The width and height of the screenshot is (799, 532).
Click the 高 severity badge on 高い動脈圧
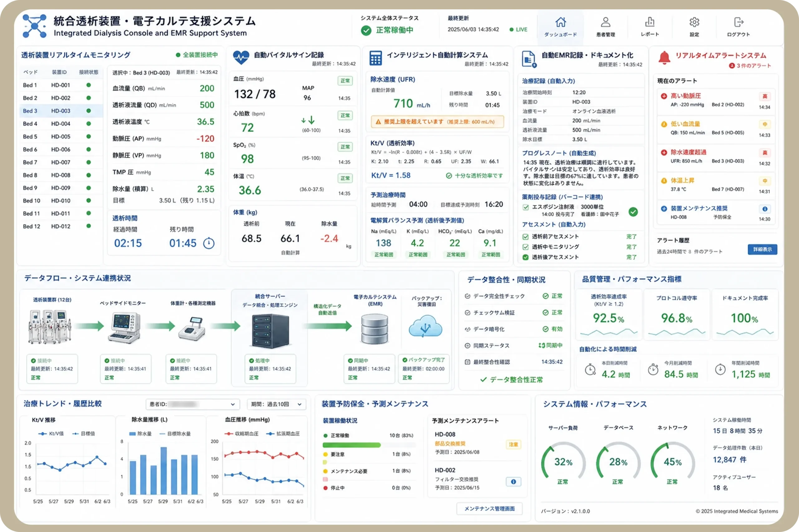(765, 96)
